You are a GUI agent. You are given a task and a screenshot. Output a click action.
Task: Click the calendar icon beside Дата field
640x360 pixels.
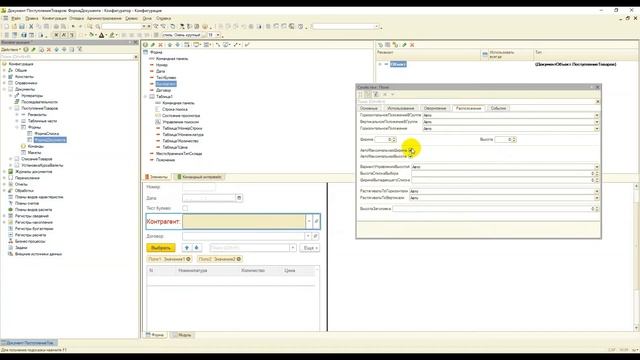[239, 198]
